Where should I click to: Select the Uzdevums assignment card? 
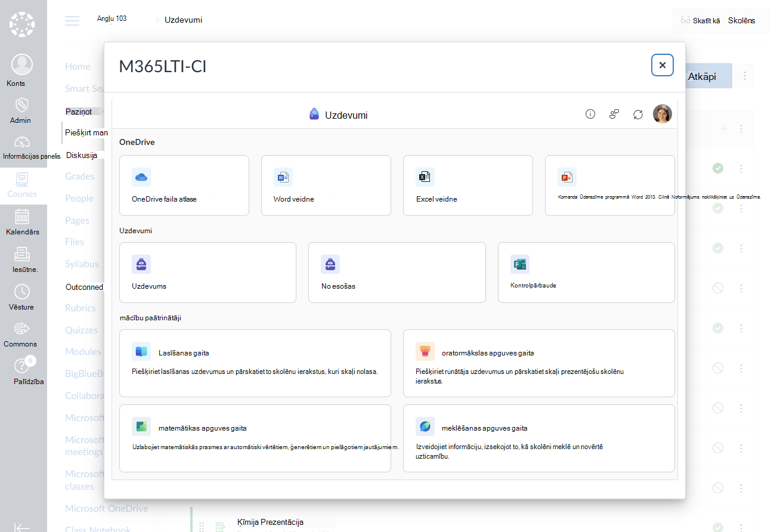click(208, 273)
